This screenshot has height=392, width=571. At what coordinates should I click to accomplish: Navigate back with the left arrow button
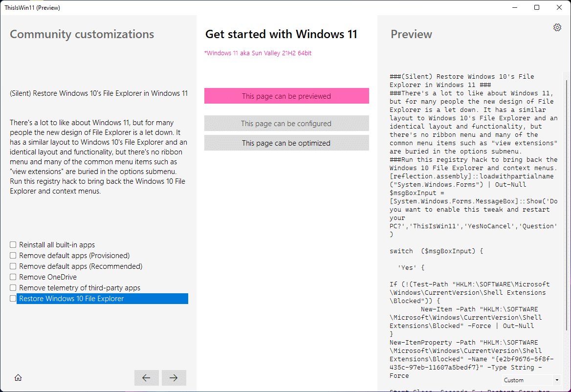[146, 377]
